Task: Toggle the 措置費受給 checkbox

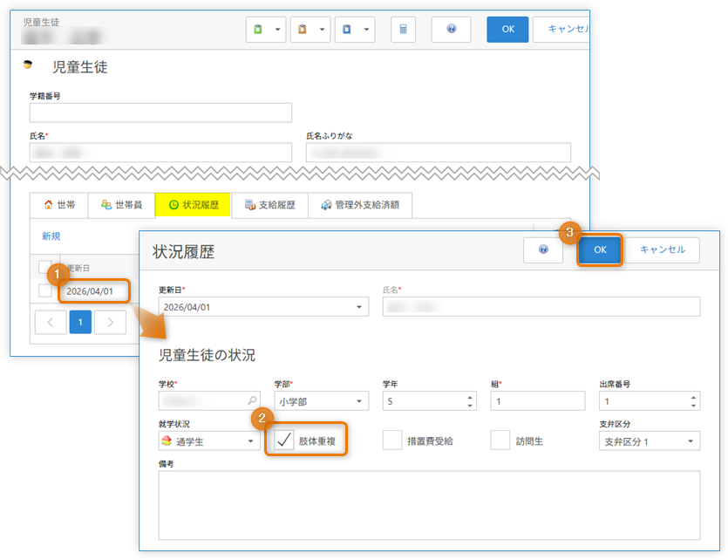Action: 392,440
